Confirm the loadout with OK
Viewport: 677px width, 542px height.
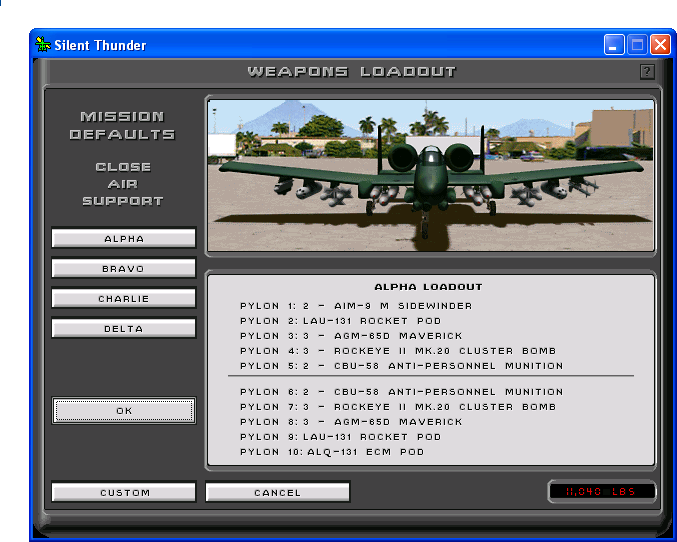[x=124, y=411]
